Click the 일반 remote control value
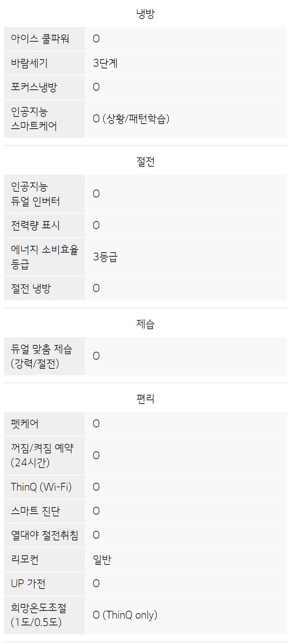The image size is (291, 644). pyautogui.click(x=102, y=559)
